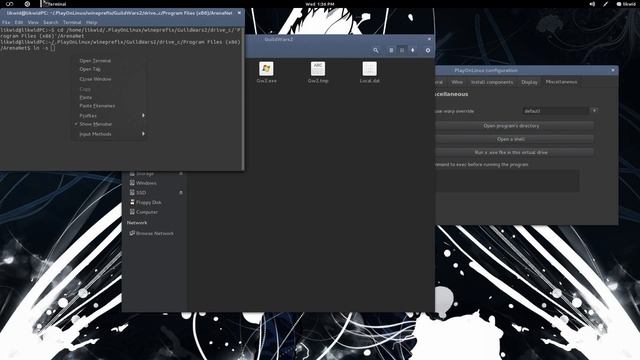Viewport: 640px width, 360px height.
Task: Open terminal File menu
Action: (x=6, y=22)
